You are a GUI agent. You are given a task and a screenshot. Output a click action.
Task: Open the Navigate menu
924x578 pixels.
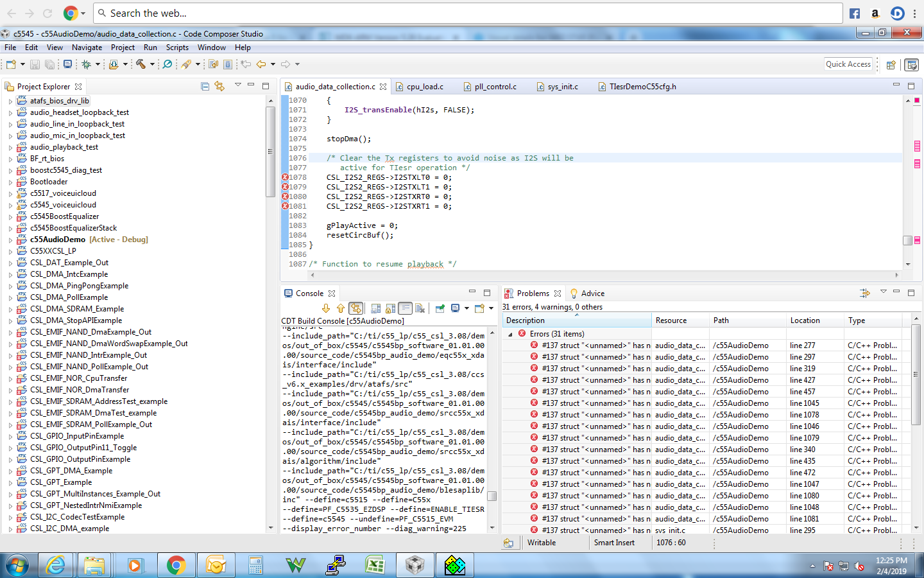point(87,48)
